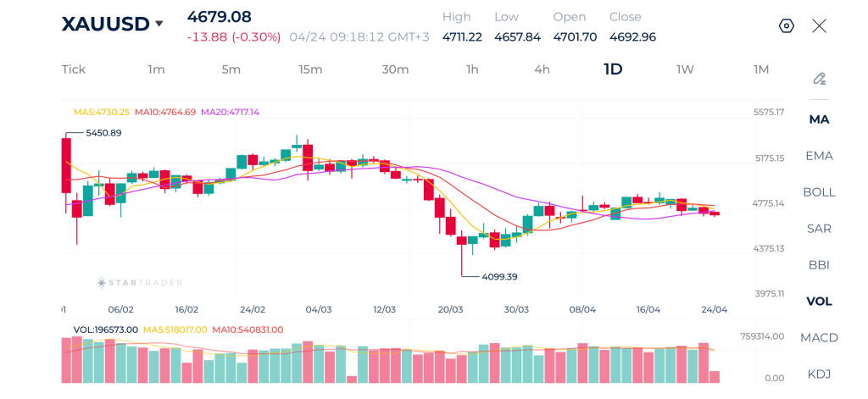Image resolution: width=868 pixels, height=399 pixels.
Task: Select the 1W timeframe
Action: [x=685, y=69]
